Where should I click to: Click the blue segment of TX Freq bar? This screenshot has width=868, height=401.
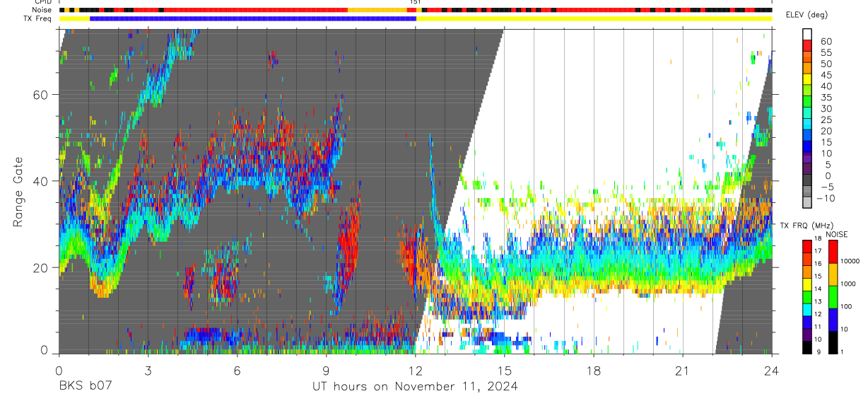click(253, 18)
